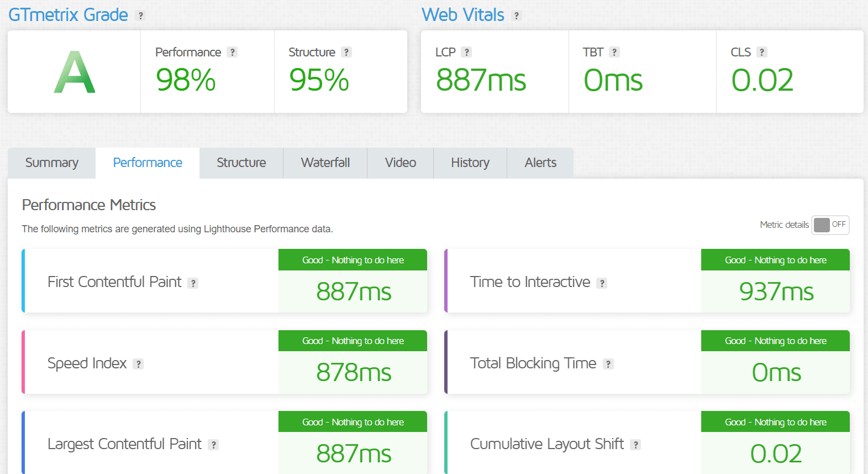This screenshot has height=474, width=868.
Task: Show LCP help tooltip icon
Action: click(467, 52)
